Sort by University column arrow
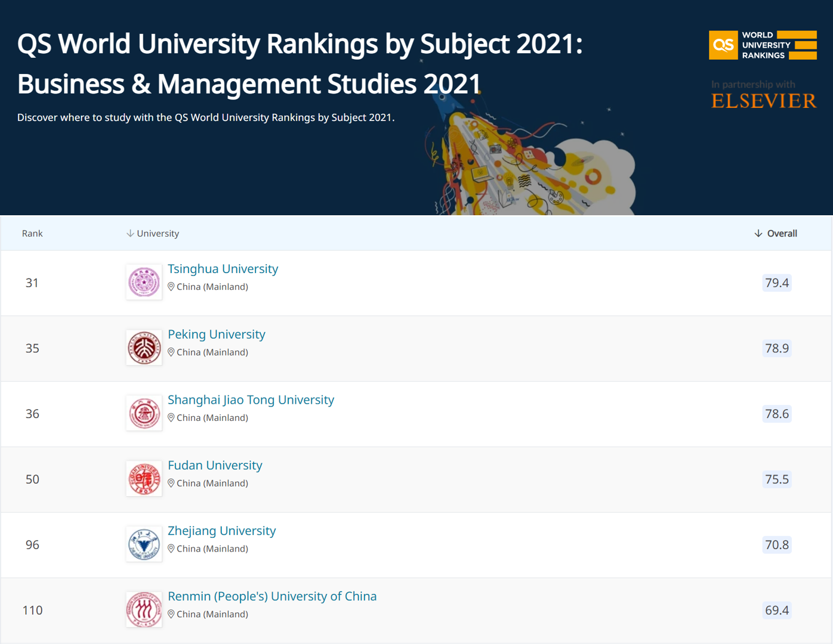 pos(130,233)
